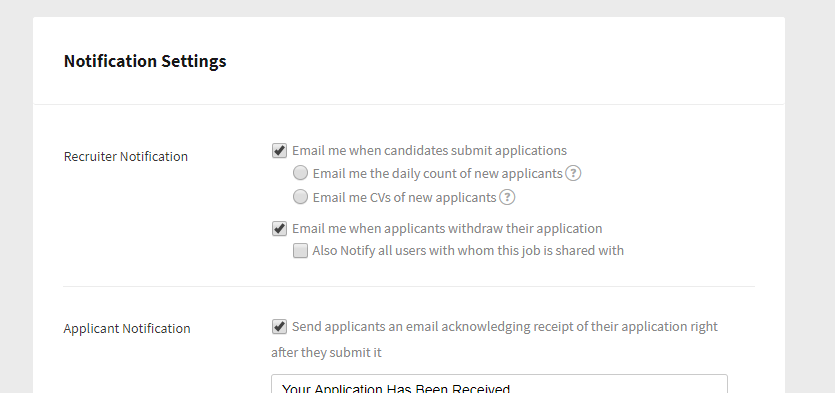Click the 'Email me the daily count' label text
Viewport: 835px width, 393px height.
[x=438, y=174]
